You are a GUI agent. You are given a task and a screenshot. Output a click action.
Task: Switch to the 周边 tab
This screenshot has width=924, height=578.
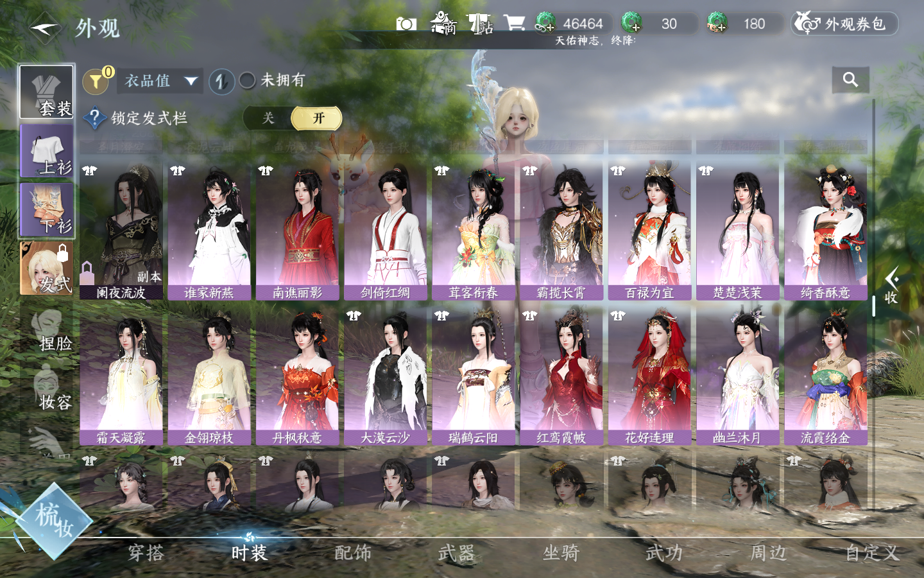768,554
